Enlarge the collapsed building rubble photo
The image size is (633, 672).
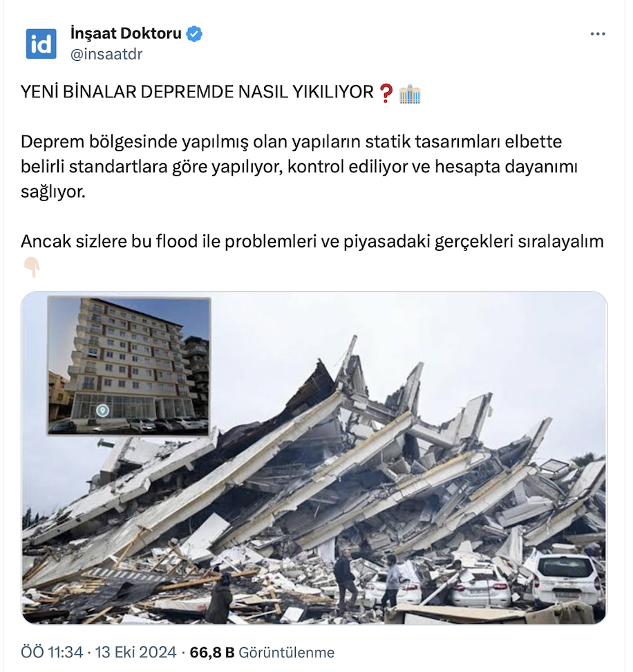click(x=314, y=457)
